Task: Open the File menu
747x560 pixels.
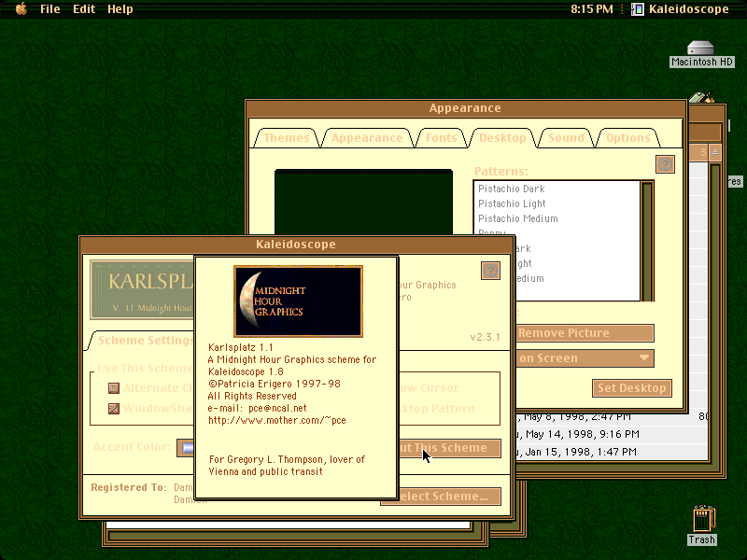Action: (50, 9)
